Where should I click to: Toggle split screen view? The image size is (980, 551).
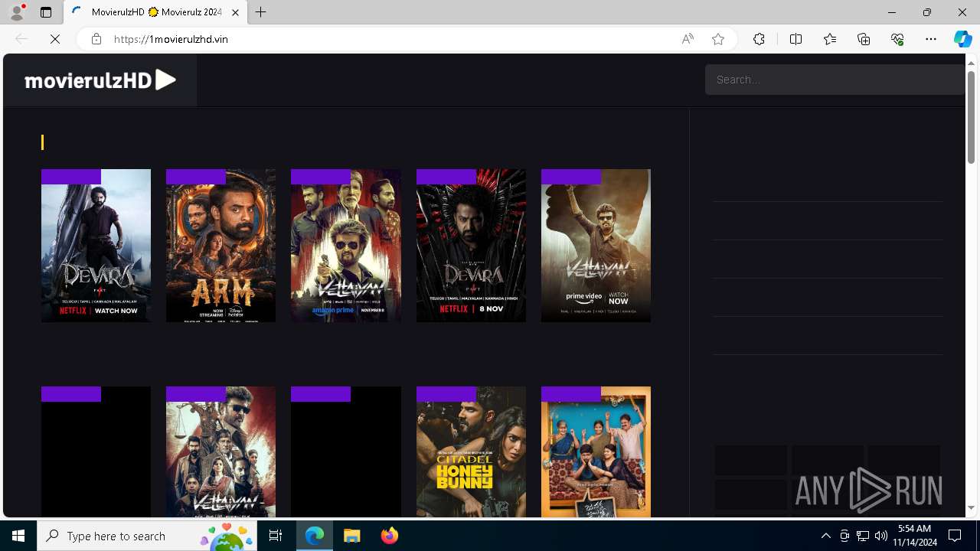(796, 39)
